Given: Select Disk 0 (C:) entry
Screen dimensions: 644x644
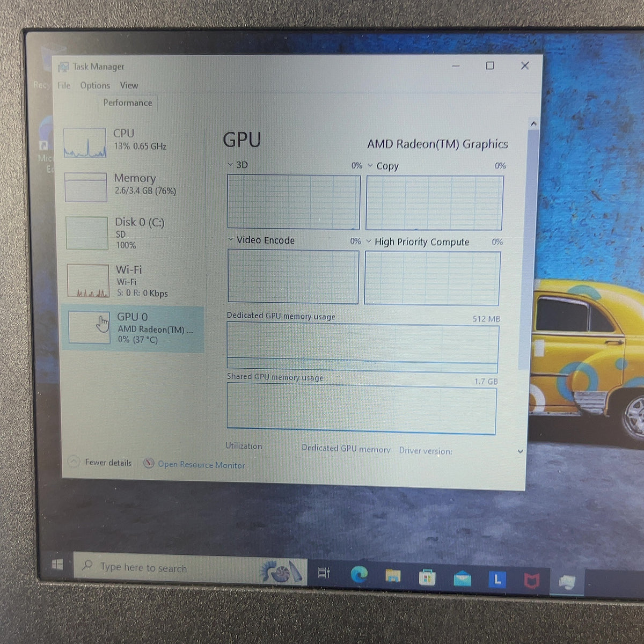Looking at the screenshot, I should click(133, 233).
